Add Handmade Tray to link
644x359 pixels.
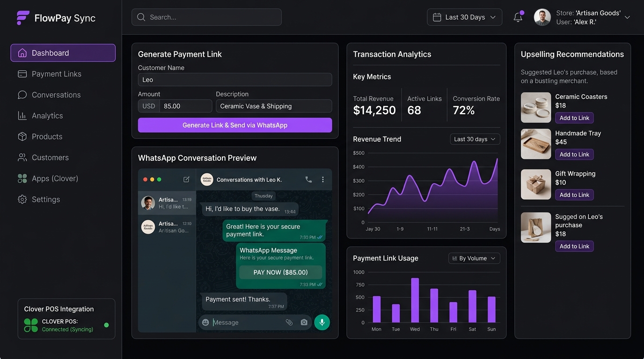pyautogui.click(x=574, y=154)
